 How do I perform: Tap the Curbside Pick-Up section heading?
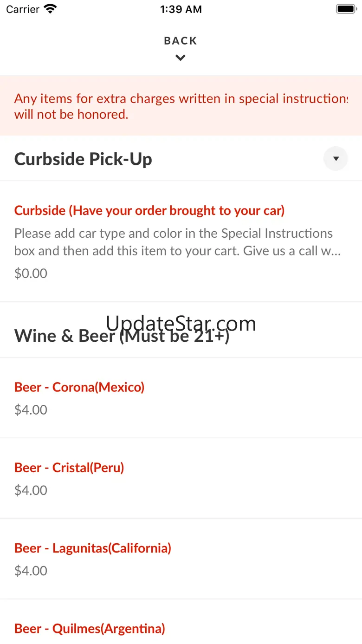pyautogui.click(x=84, y=159)
